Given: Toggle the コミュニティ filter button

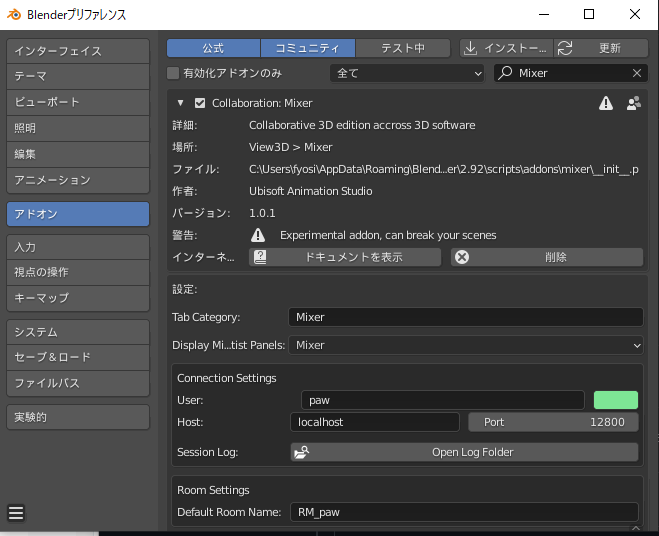Looking at the screenshot, I should pos(308,48).
